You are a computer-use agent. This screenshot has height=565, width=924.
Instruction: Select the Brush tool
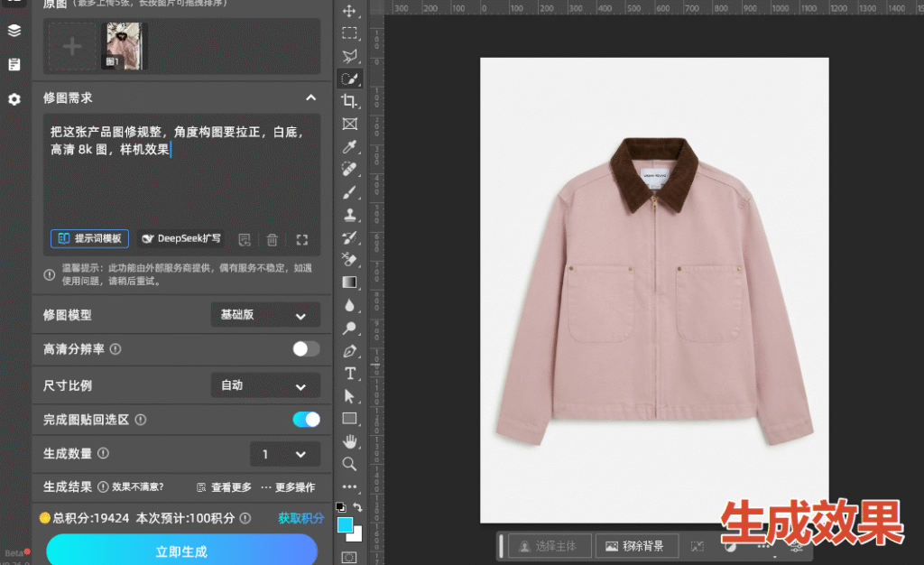tap(349, 192)
